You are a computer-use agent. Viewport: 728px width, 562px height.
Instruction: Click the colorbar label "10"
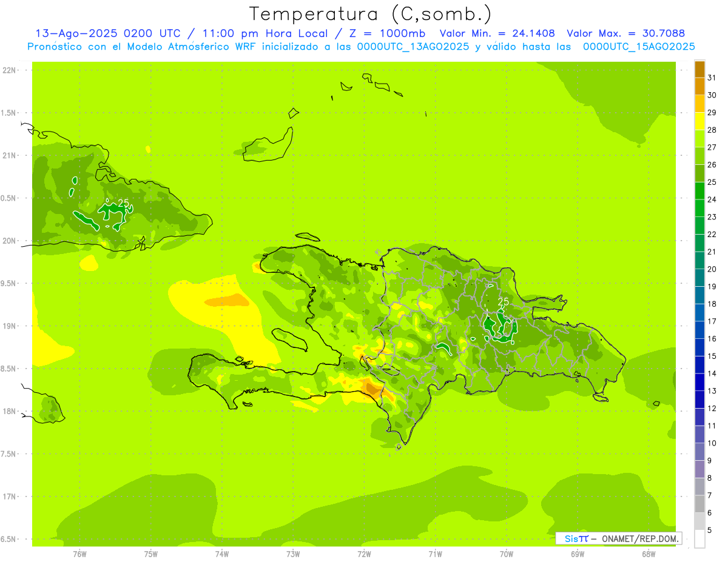(x=712, y=443)
